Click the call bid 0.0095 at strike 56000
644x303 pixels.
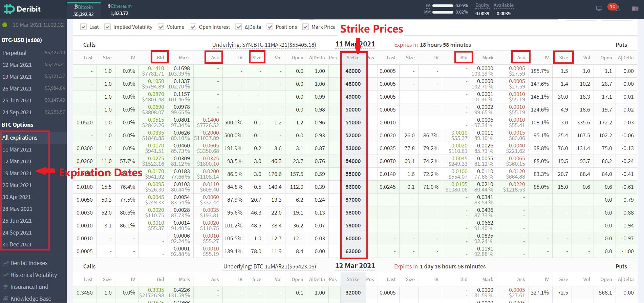156,184
